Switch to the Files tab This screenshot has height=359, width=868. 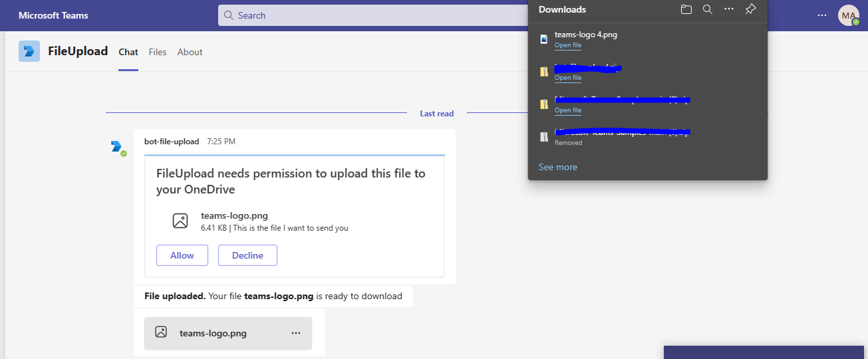click(x=158, y=52)
